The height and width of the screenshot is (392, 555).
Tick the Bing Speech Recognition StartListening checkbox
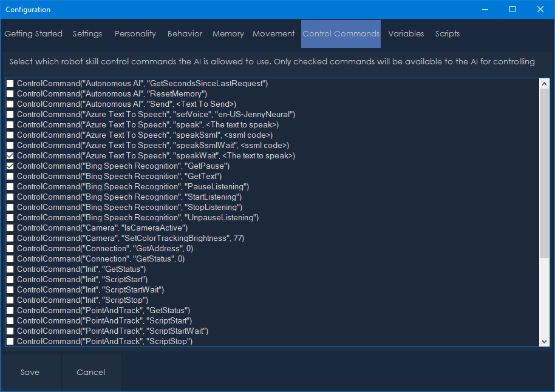[x=10, y=197]
